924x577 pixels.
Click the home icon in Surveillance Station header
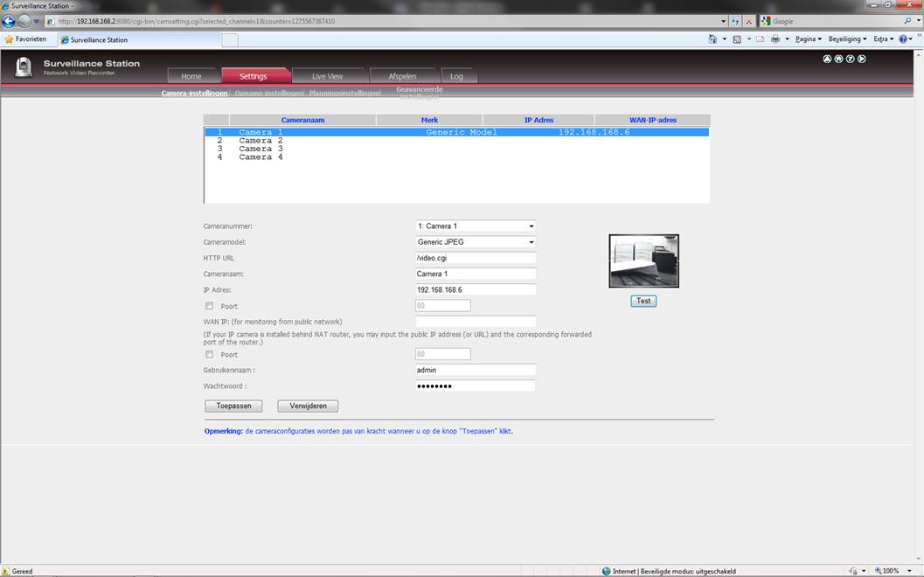838,59
